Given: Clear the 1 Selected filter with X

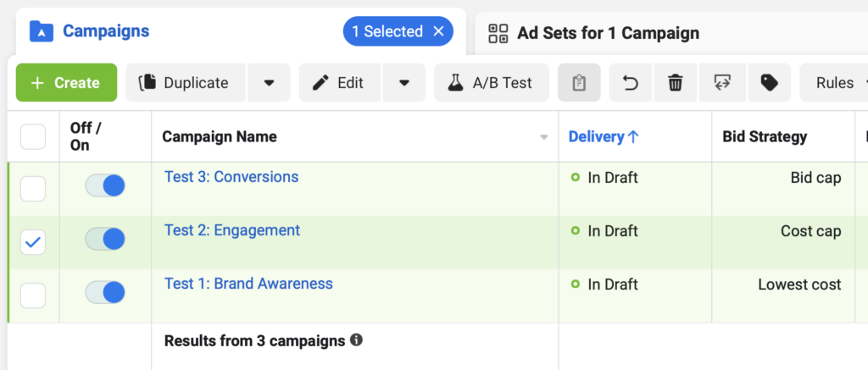Looking at the screenshot, I should (x=438, y=31).
